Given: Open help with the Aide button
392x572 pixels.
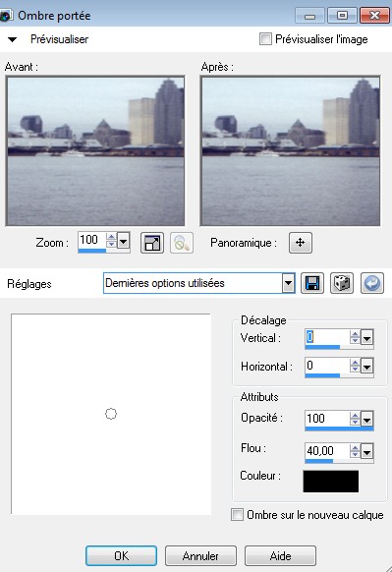Looking at the screenshot, I should (x=280, y=556).
